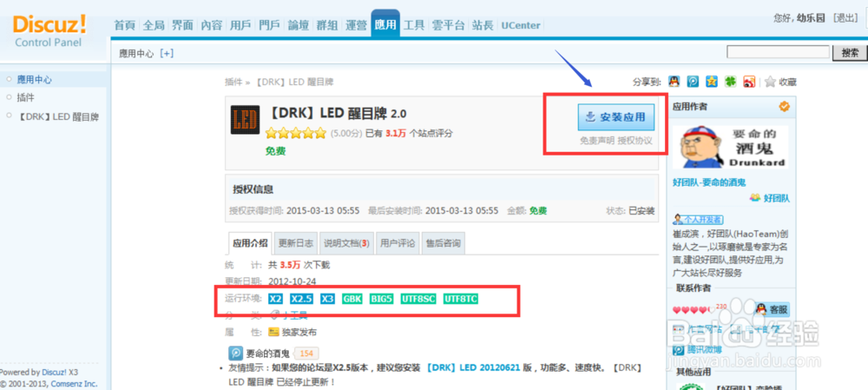The image size is (868, 390).
Task: Share to Tencent Weibo icon
Action: tap(693, 82)
